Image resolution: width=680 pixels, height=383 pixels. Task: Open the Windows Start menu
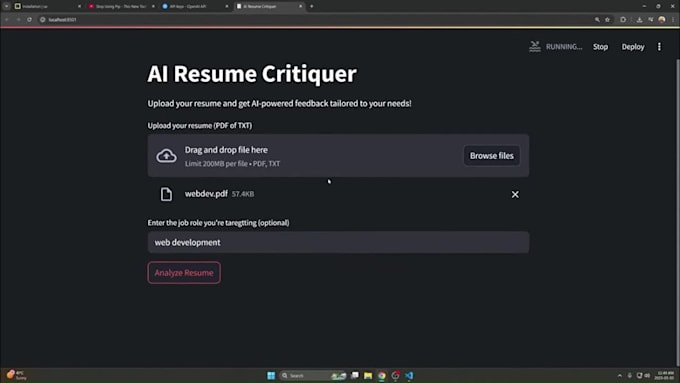pyautogui.click(x=271, y=376)
